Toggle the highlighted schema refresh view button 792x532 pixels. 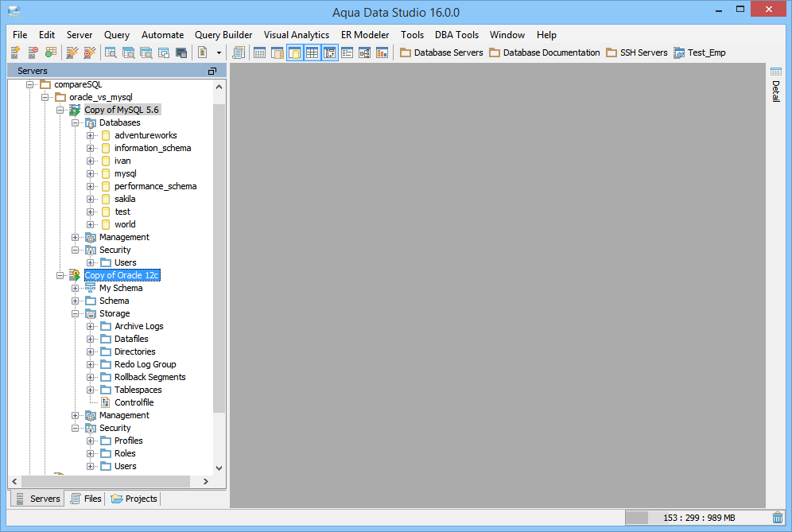tap(329, 52)
